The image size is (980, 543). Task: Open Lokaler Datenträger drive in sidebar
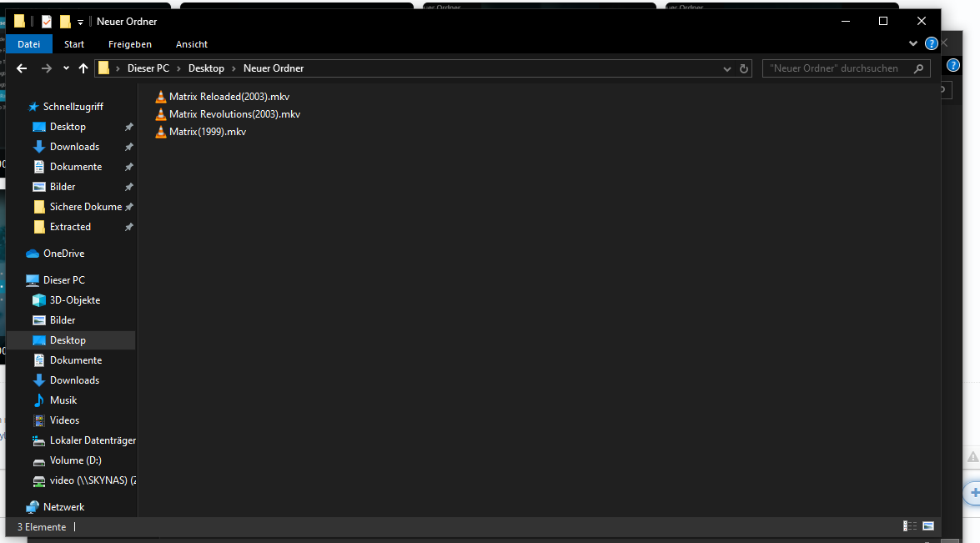[x=93, y=440]
